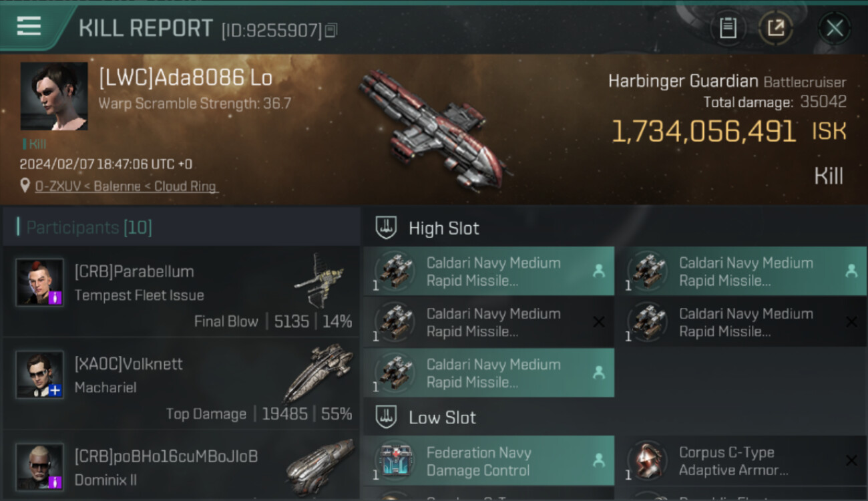Viewport: 868px width, 501px height.
Task: Click the Dominix II ship icon
Action: [320, 466]
